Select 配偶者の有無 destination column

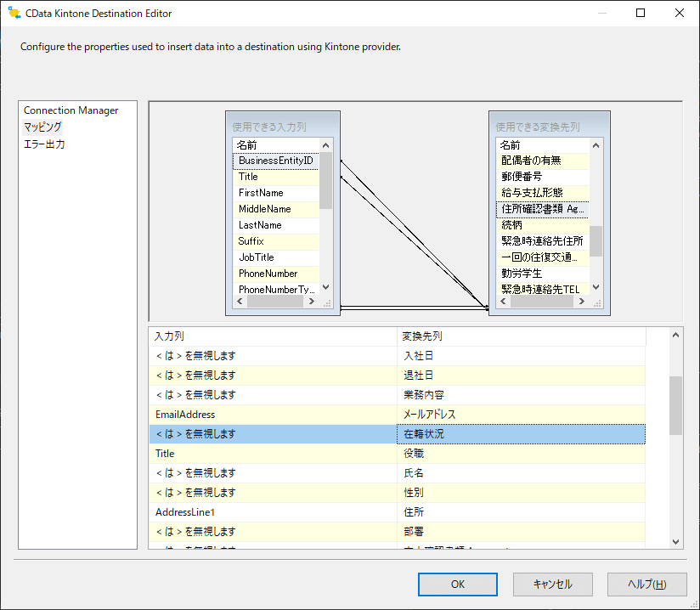click(x=542, y=161)
